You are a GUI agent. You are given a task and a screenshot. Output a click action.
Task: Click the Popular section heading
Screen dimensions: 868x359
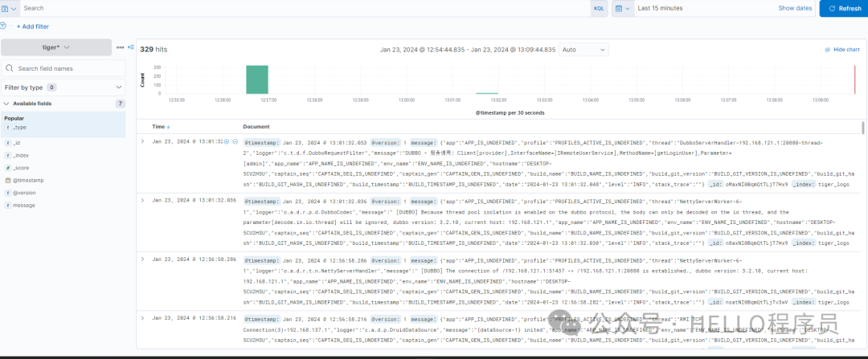coord(14,118)
